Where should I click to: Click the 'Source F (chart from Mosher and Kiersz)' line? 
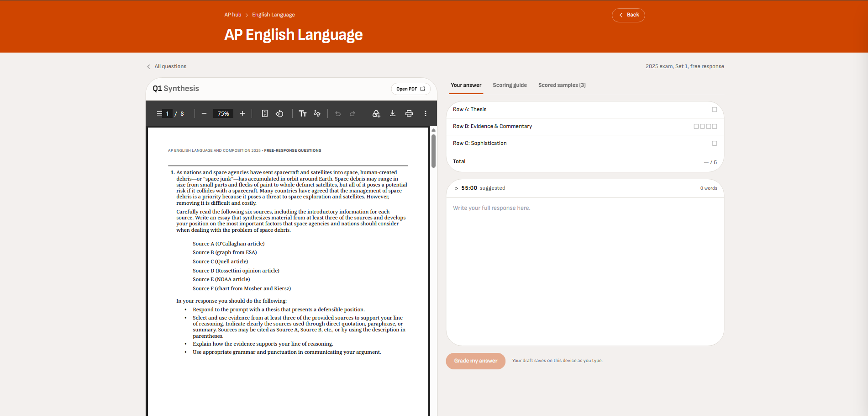point(242,289)
